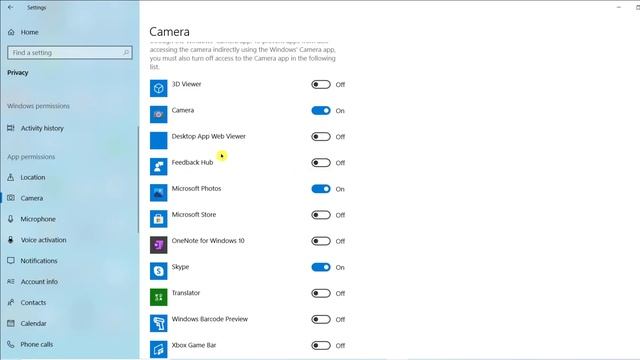This screenshot has width=640, height=360.
Task: Click the Windows Barcode Preview label
Action: click(x=209, y=319)
